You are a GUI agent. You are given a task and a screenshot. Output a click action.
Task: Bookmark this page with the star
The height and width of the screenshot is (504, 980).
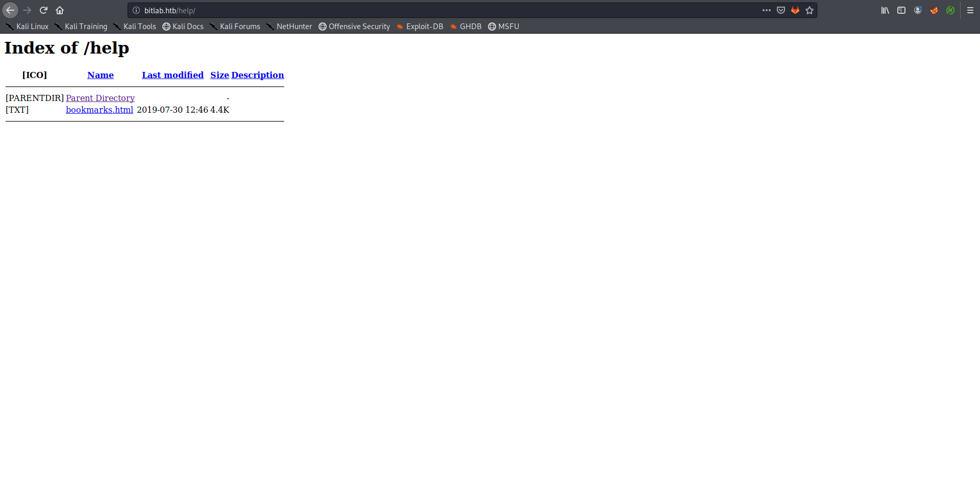[x=810, y=10]
